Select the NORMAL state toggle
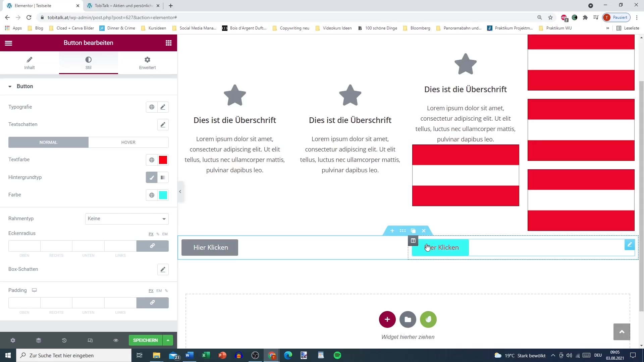This screenshot has height=362, width=644. pyautogui.click(x=48, y=142)
